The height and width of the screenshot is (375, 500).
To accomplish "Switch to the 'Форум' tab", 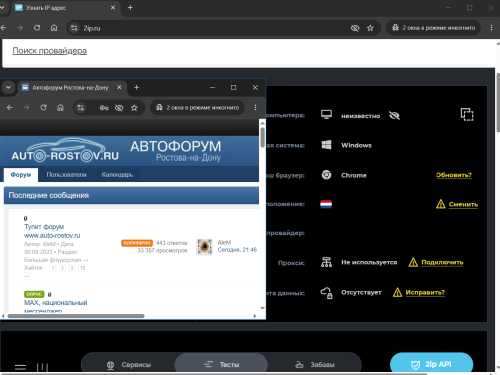I will pyautogui.click(x=21, y=175).
